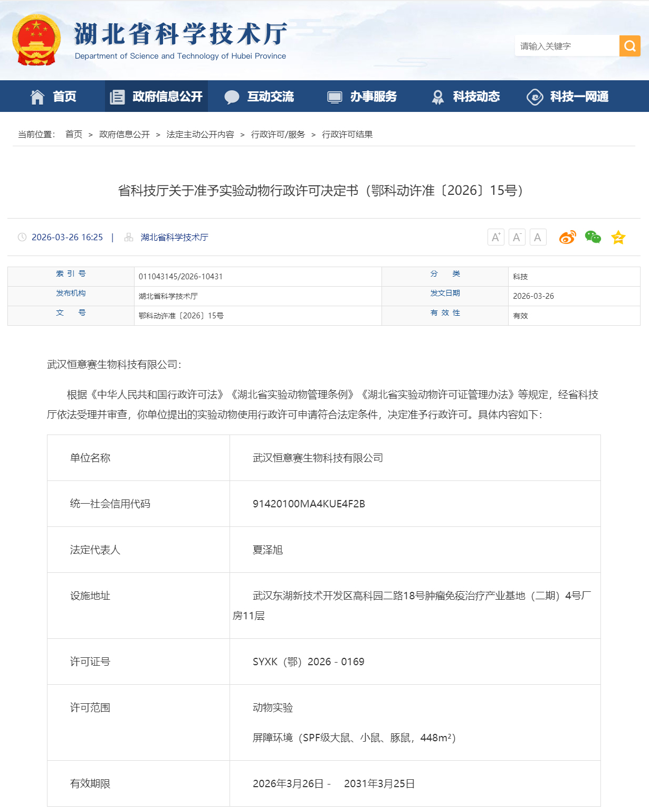Open 科技动态 navigation item

tap(465, 97)
